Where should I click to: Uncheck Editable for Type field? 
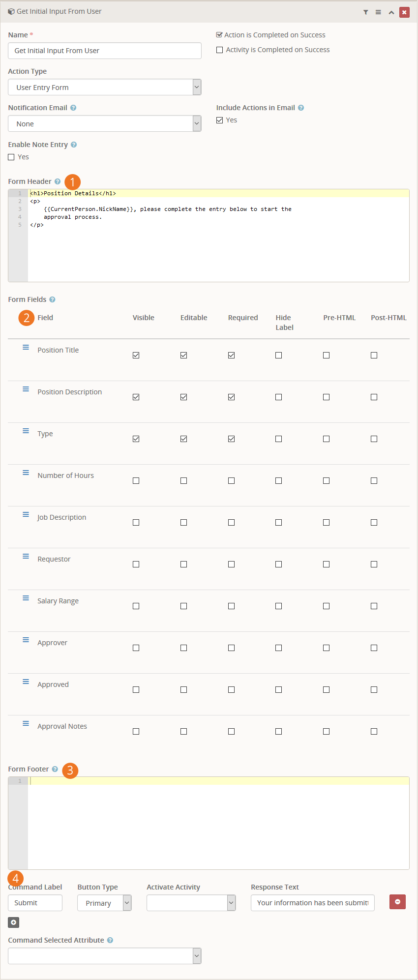point(183,439)
